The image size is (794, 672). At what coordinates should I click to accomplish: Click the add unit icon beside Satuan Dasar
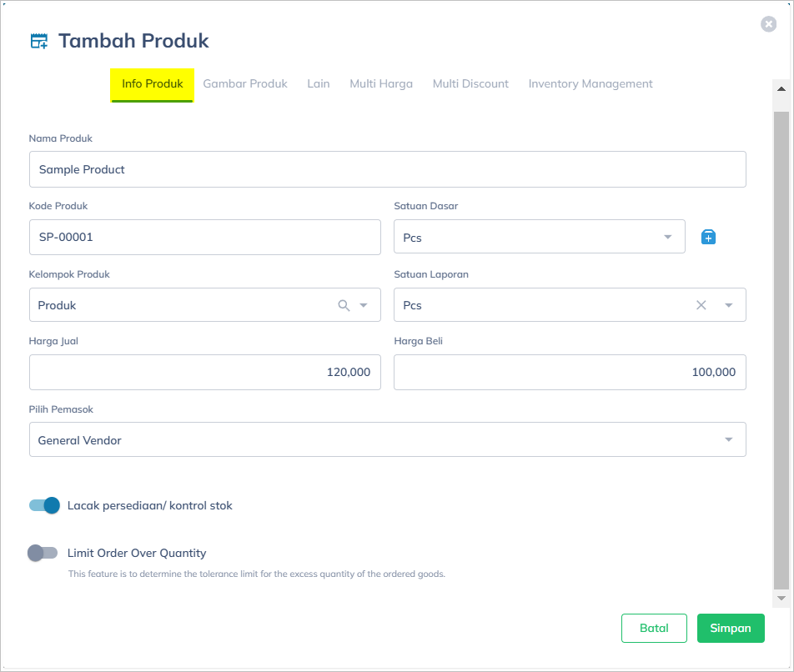tap(708, 238)
